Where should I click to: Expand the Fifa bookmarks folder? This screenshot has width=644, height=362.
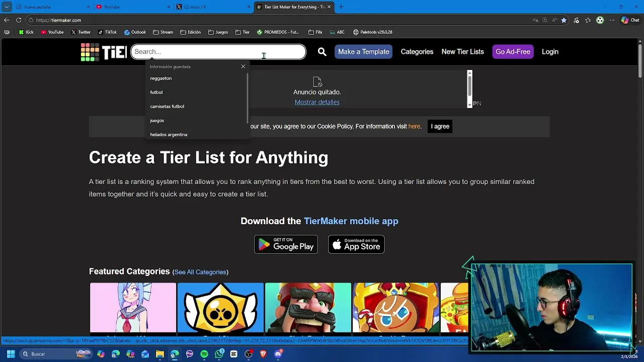(315, 32)
